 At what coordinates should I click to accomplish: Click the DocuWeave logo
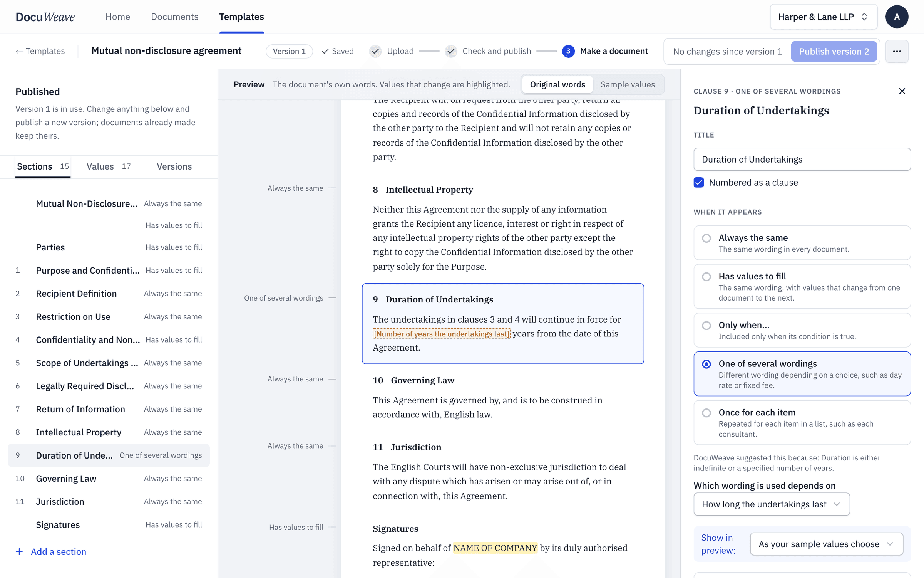[x=45, y=17]
